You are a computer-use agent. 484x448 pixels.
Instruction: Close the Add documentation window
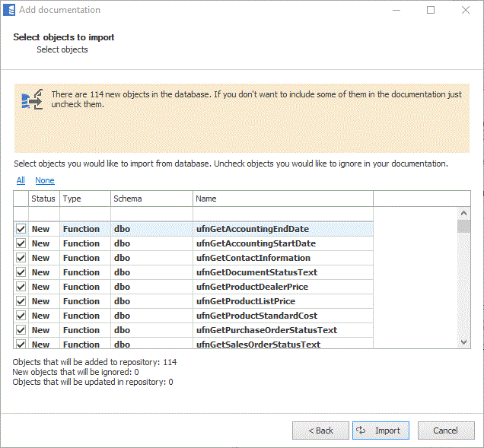pos(466,10)
